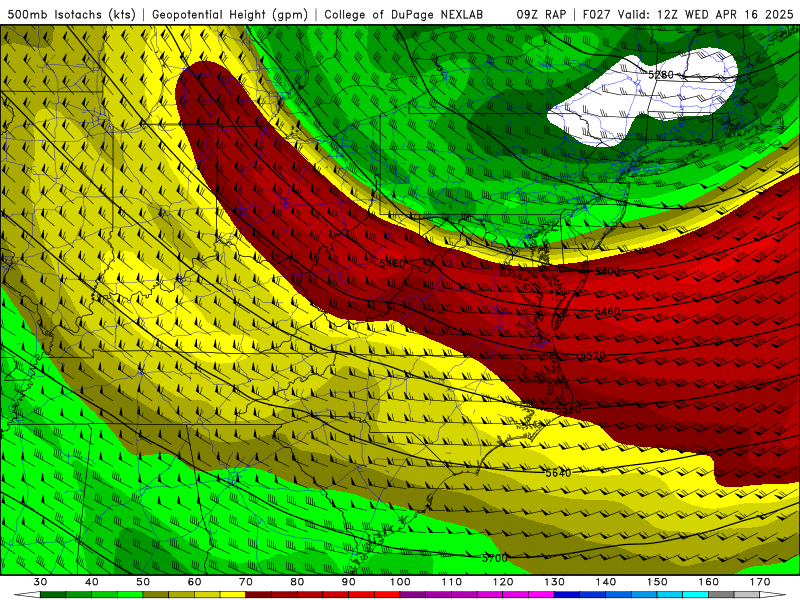Click the 5460 label between 5400 and 5520
The width and height of the screenshot is (800, 600).
pyautogui.click(x=607, y=311)
